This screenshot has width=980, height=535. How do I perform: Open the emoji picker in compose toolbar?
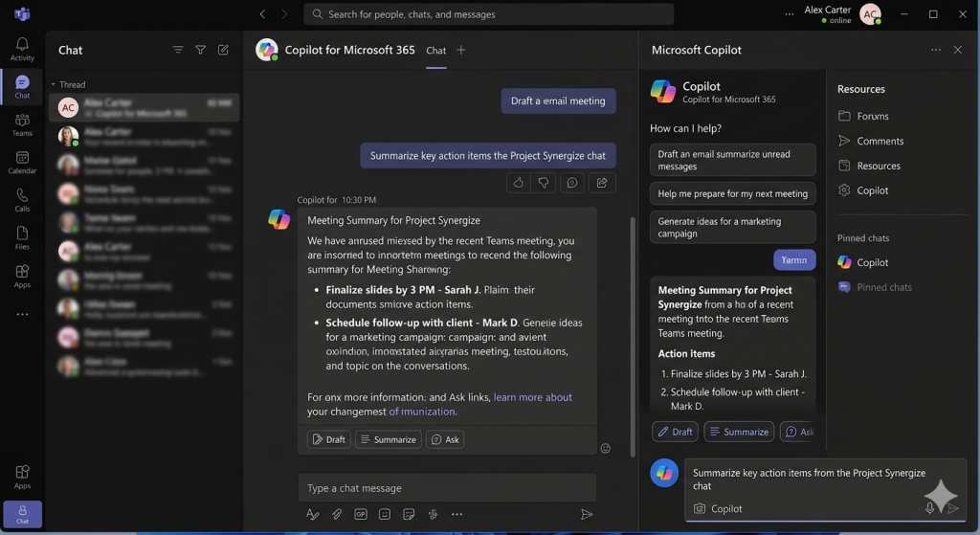point(385,514)
